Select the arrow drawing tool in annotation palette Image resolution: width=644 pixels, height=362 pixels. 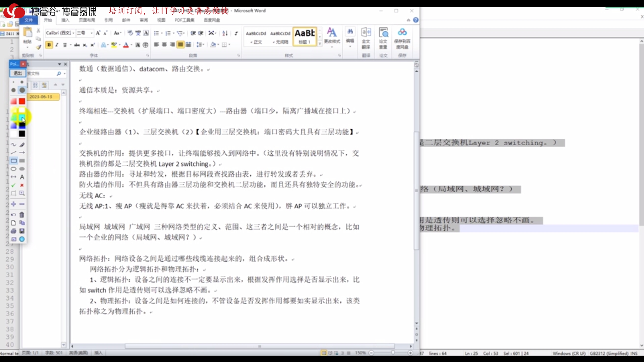22,153
